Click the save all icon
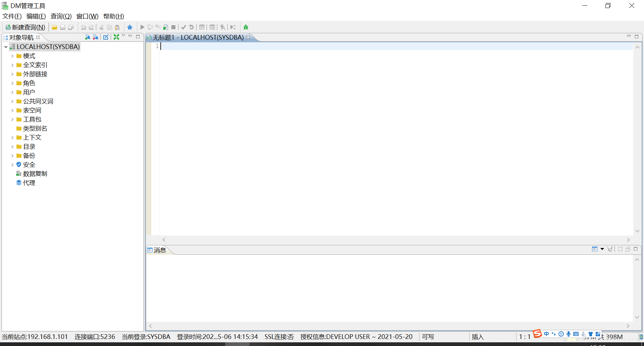644x346 pixels. (x=71, y=27)
